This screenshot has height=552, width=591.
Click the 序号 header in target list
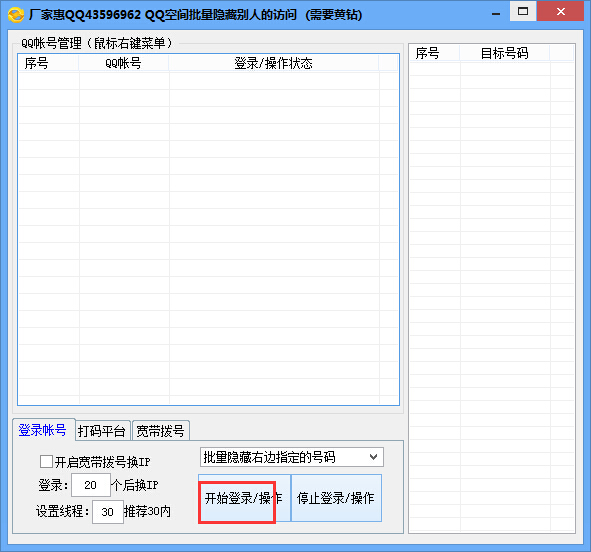435,53
